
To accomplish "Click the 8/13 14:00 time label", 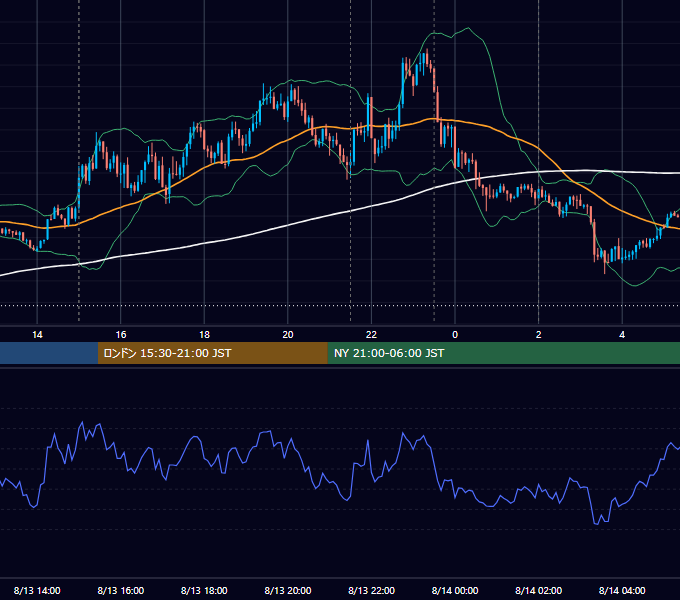I will tap(37, 590).
